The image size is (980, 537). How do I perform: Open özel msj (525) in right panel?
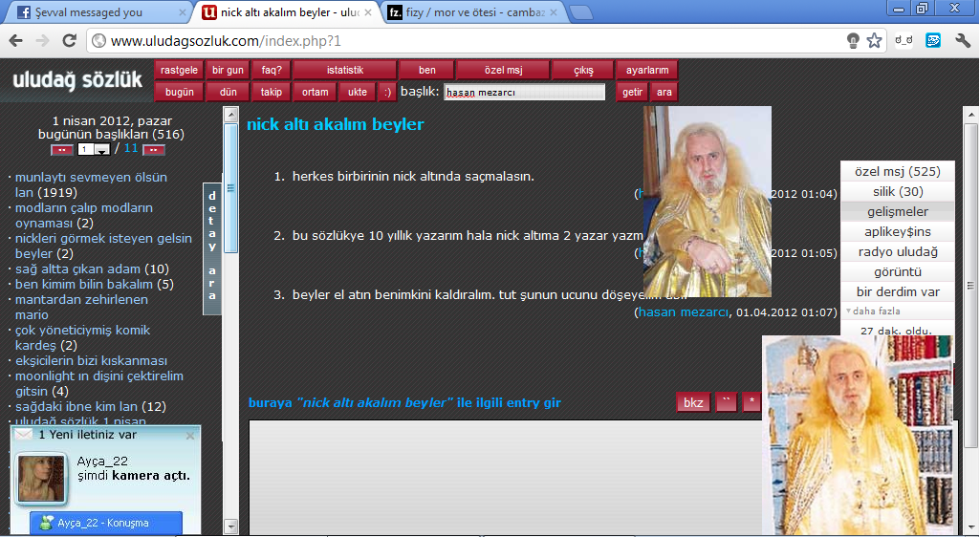[898, 171]
